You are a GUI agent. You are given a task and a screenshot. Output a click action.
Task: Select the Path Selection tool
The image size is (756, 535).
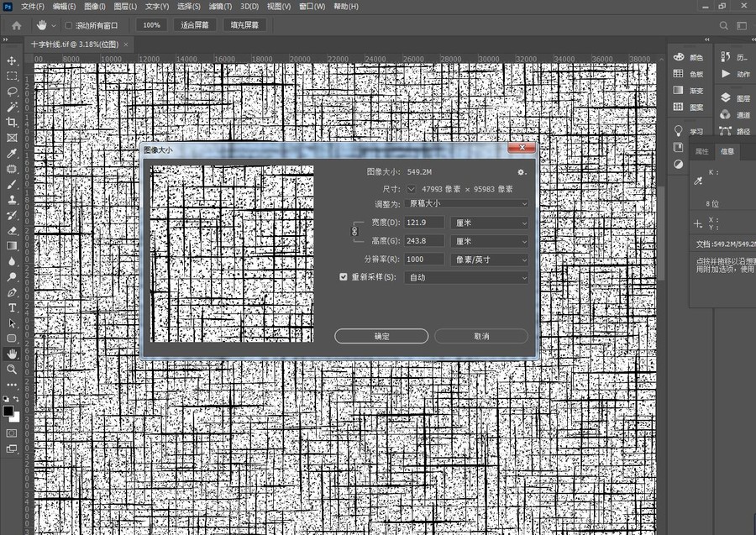pyautogui.click(x=12, y=323)
